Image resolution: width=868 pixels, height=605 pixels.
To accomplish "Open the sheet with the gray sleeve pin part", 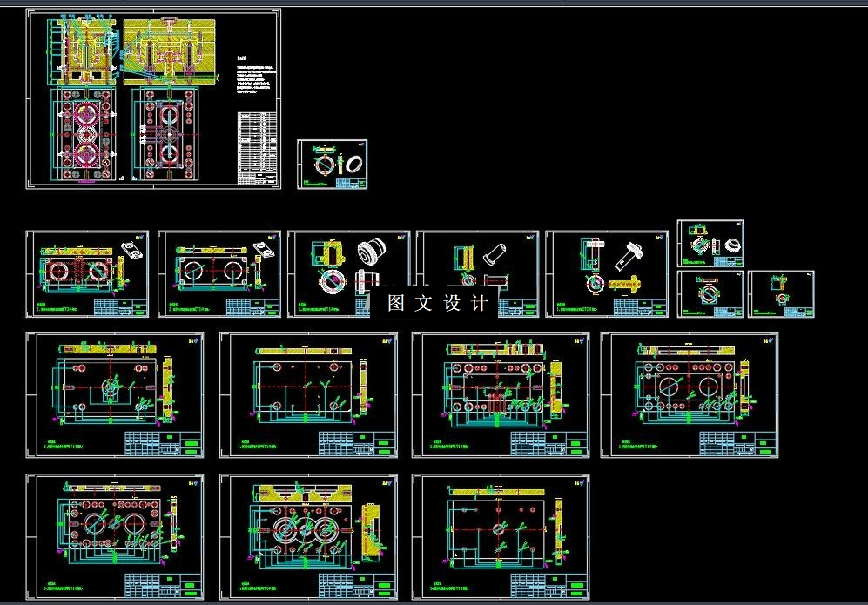I will point(478,274).
